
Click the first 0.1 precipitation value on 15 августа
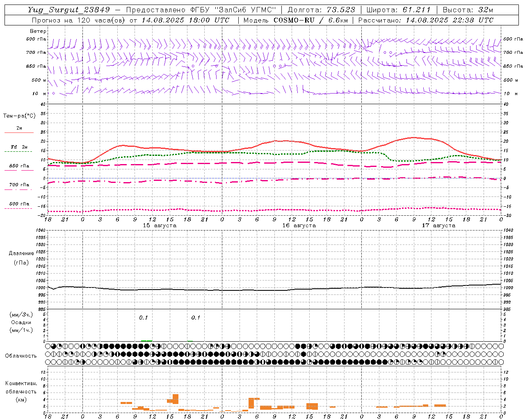click(143, 317)
